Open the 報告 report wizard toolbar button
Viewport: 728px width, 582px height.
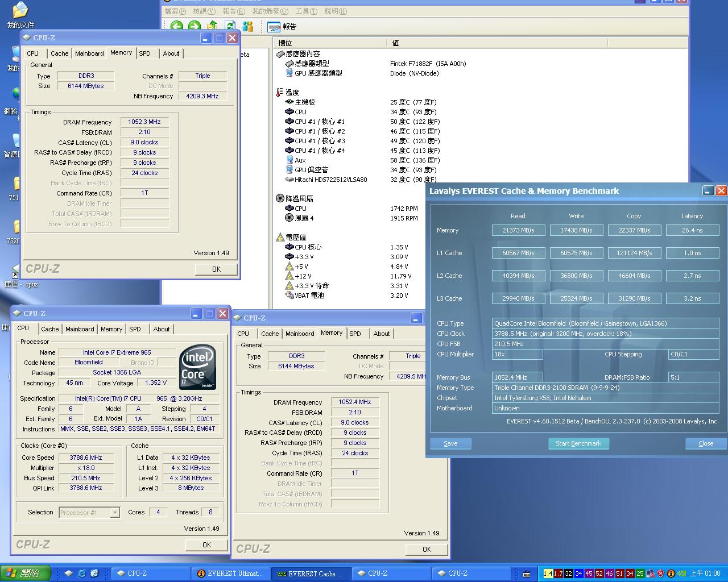click(282, 27)
